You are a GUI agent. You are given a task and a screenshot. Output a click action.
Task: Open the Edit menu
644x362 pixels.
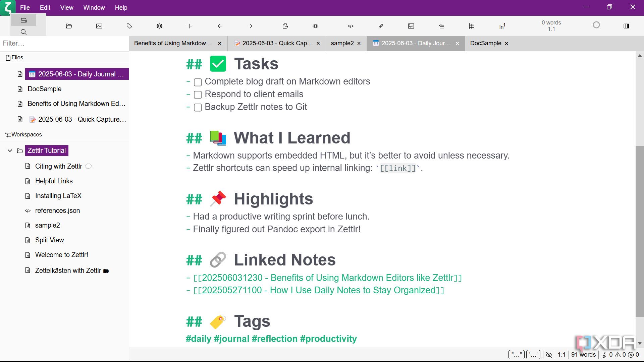pyautogui.click(x=45, y=7)
